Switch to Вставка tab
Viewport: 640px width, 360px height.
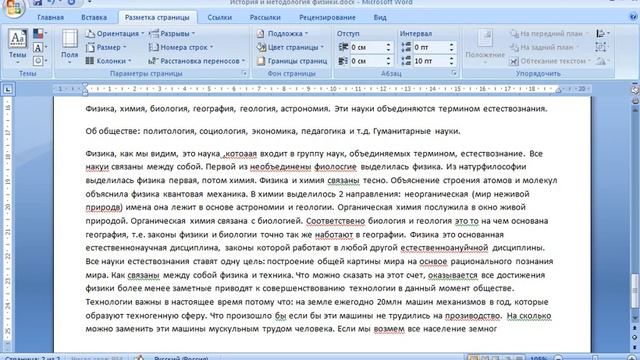94,18
